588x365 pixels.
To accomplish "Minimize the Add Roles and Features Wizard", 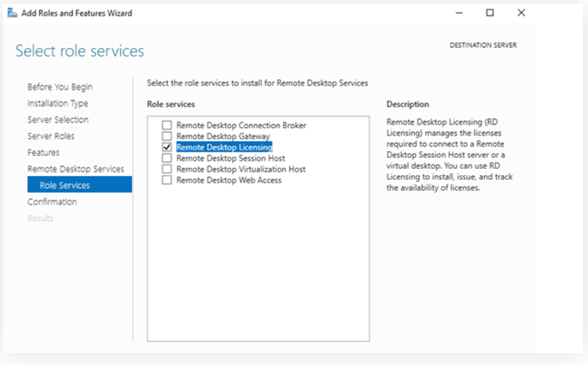I will coord(459,13).
